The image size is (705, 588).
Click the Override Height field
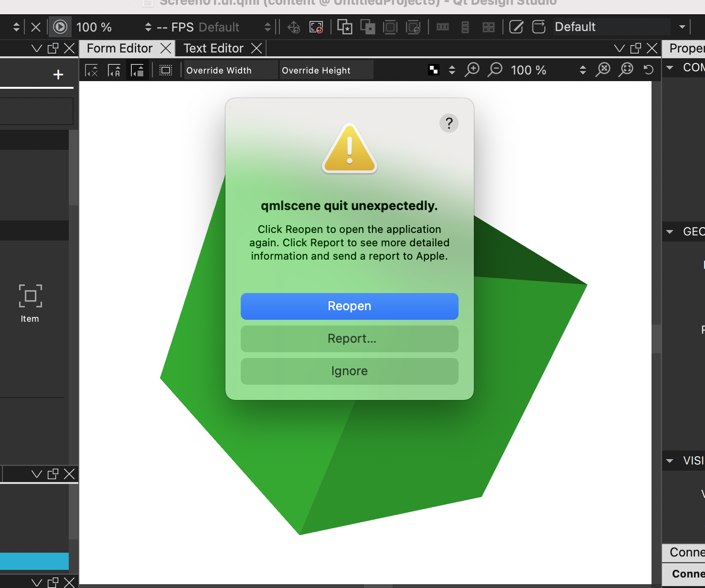tap(326, 70)
